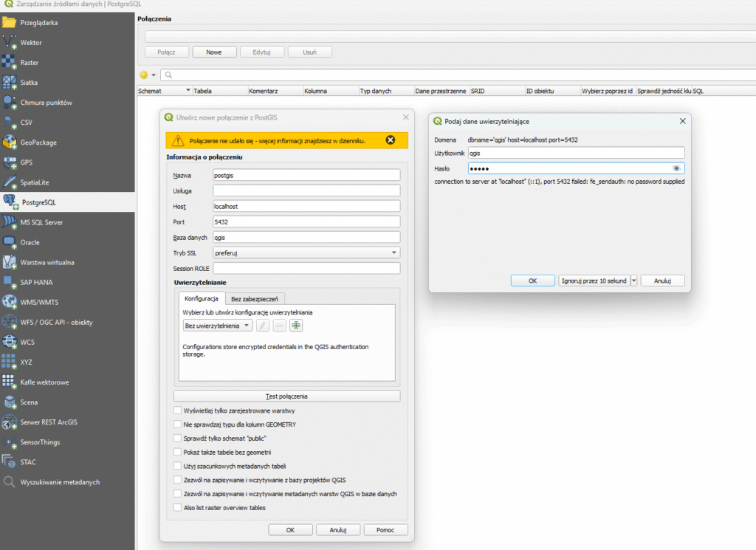Dismiss the yellow connection failed warning

pyautogui.click(x=391, y=140)
